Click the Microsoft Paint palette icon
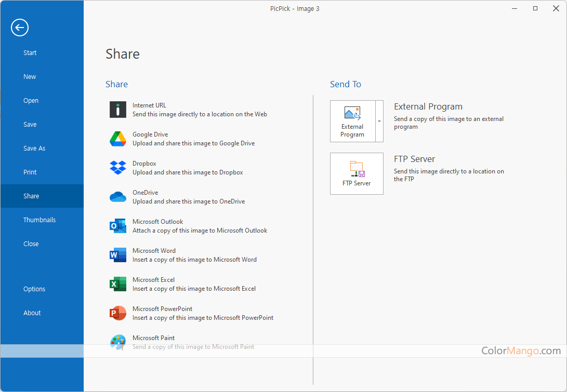567x392 pixels. click(x=118, y=342)
